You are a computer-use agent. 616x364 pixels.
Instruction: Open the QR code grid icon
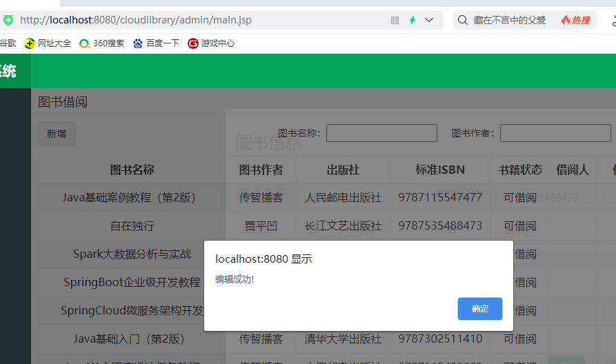tap(395, 21)
